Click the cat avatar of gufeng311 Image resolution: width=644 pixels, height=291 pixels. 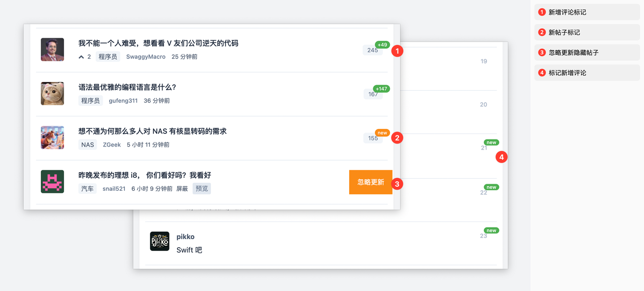point(52,94)
